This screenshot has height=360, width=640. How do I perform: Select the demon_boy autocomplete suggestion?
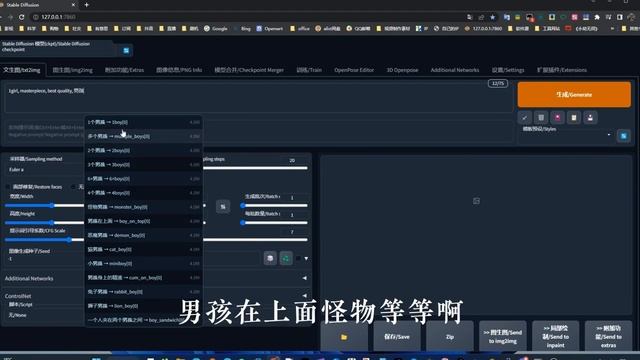tap(143, 235)
